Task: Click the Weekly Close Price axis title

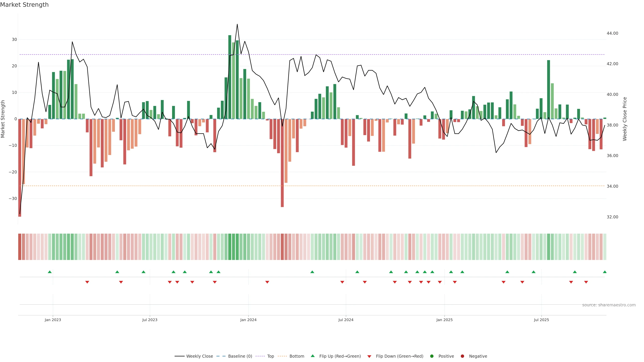Action: pos(625,119)
